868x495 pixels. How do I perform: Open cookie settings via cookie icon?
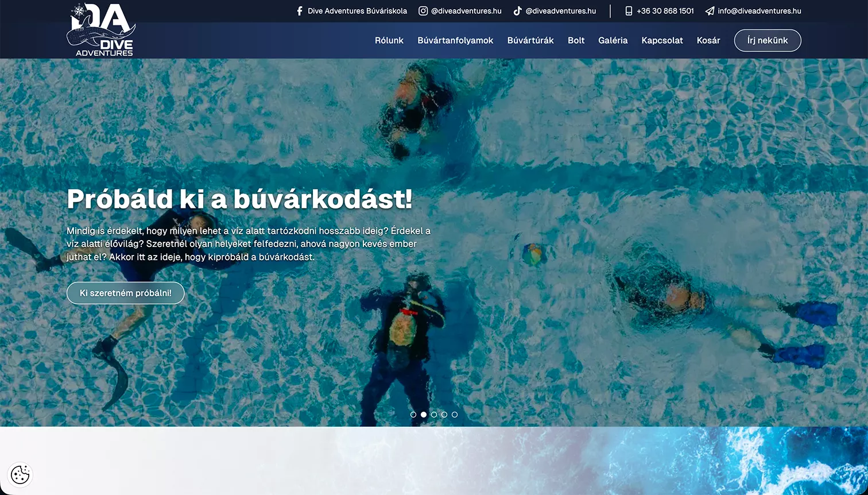[20, 474]
